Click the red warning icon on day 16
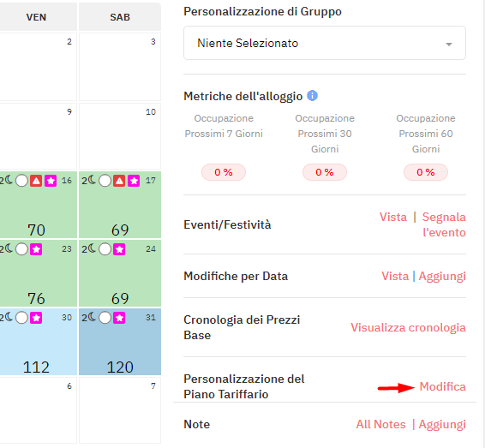The width and height of the screenshot is (485, 448). coord(36,181)
